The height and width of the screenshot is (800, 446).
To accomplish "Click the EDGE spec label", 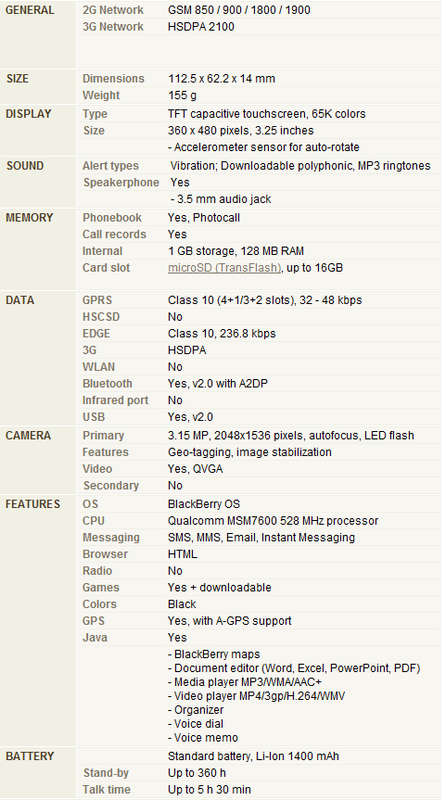I will tap(96, 333).
